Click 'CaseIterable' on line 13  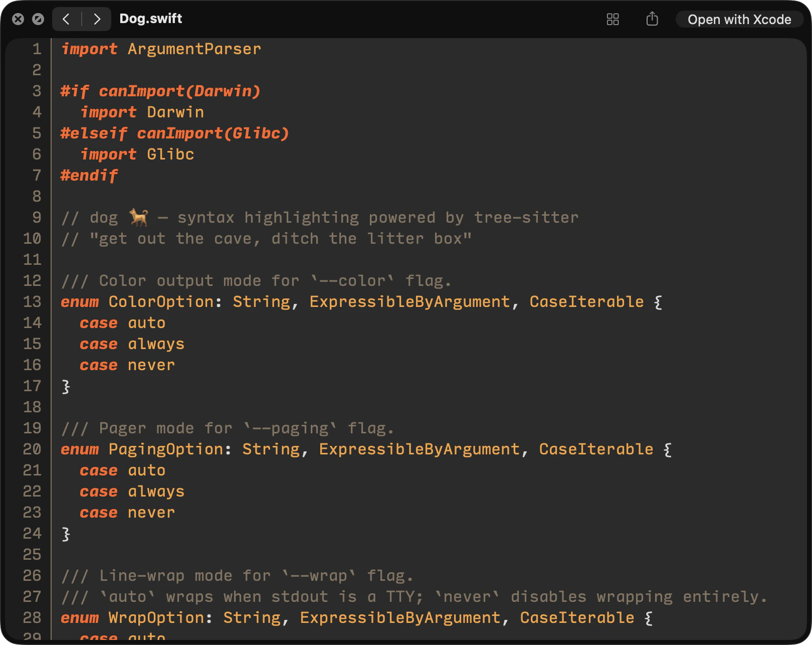click(586, 301)
